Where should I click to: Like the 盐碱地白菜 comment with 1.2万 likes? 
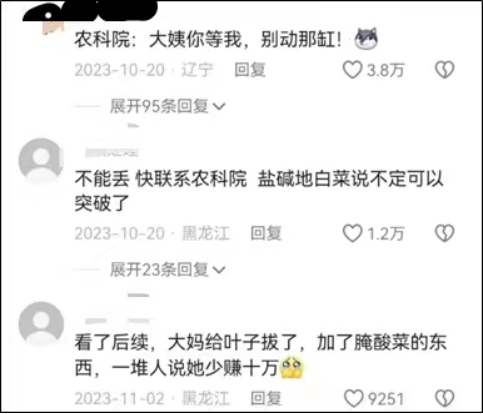[x=352, y=233]
